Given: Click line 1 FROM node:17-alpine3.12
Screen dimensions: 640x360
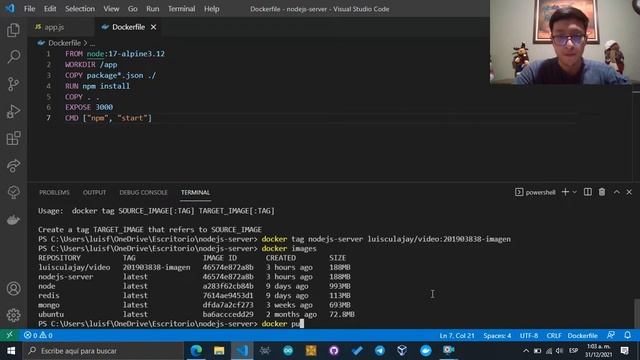Looking at the screenshot, I should tap(115, 54).
